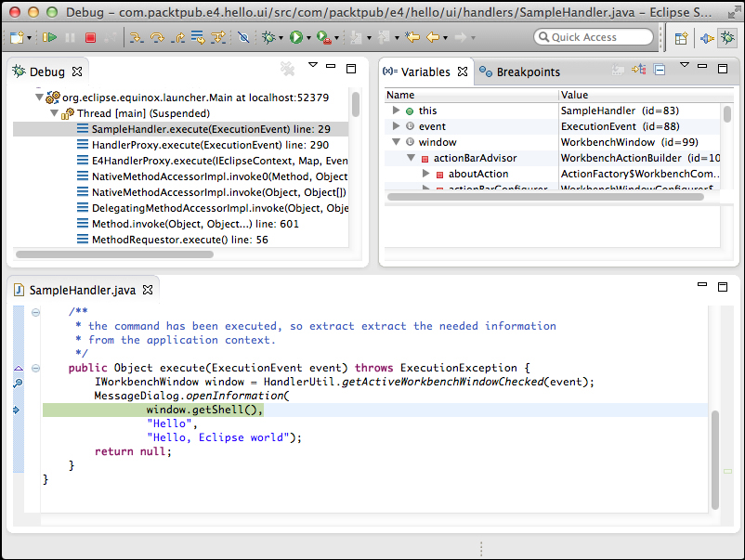745x560 pixels.
Task: Expand the 'event' variable node
Action: 397,126
